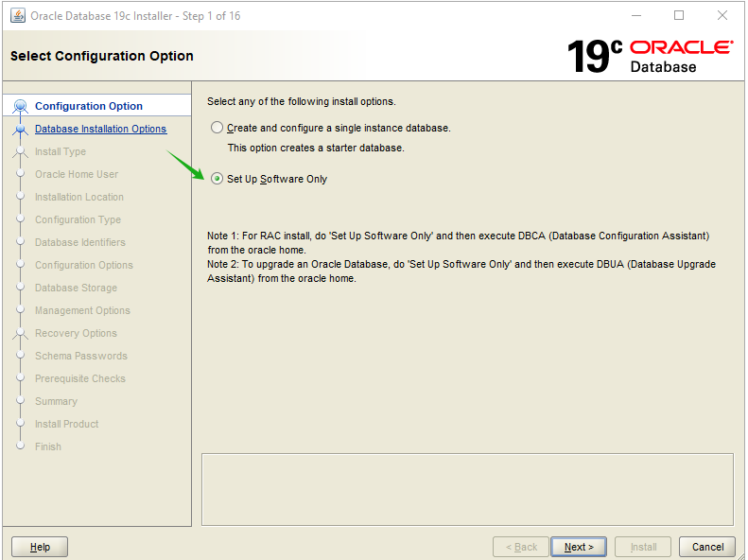Click the Install Type step node icon

[x=20, y=151]
